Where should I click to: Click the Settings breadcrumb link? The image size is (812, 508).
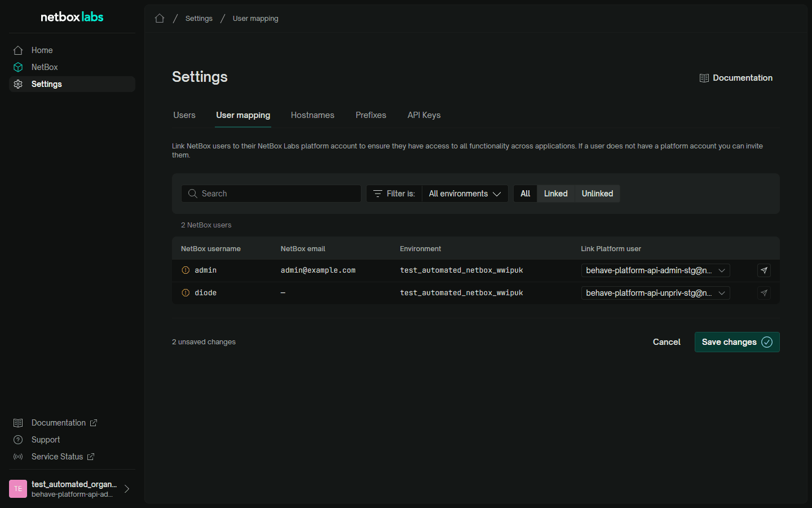(199, 19)
